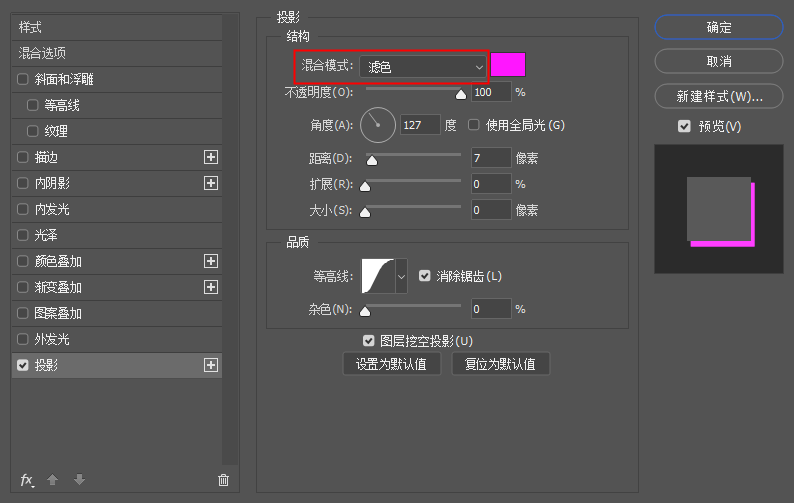Click the 确定 button

pos(719,27)
